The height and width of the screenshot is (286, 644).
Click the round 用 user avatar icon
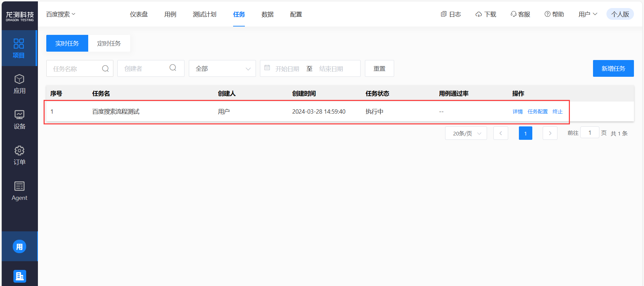coord(19,246)
